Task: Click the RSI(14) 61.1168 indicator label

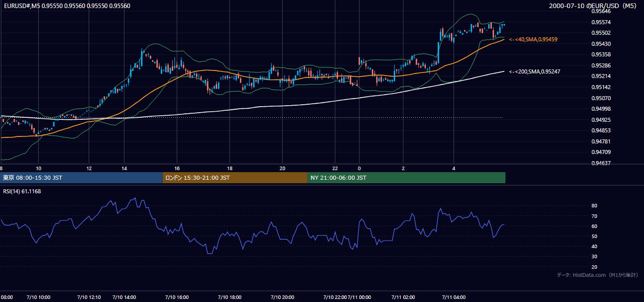Action: point(22,191)
